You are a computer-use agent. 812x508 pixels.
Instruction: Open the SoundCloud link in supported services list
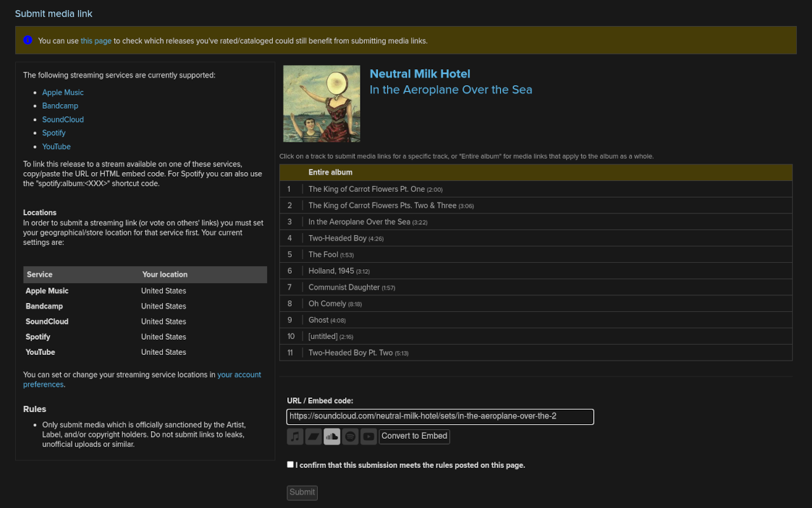pyautogui.click(x=63, y=119)
